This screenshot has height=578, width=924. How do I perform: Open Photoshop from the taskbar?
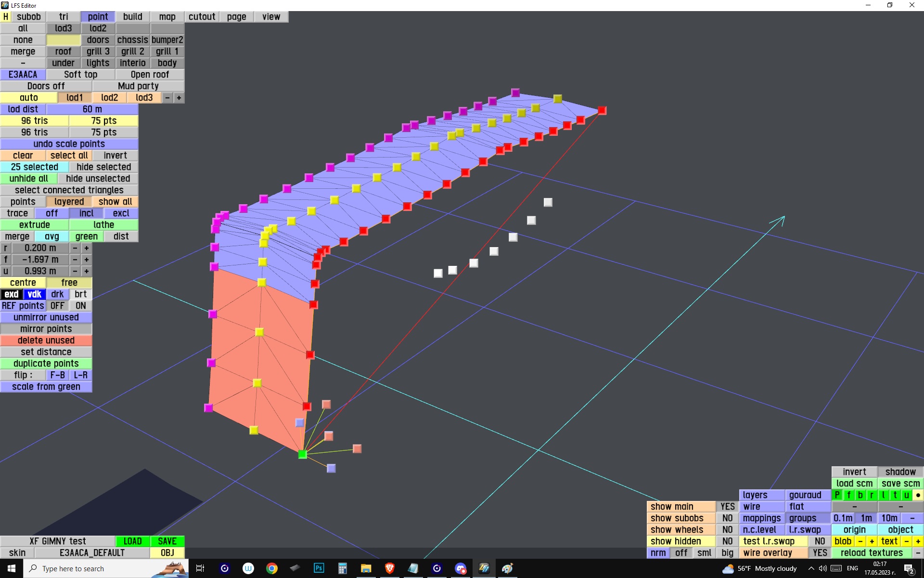319,568
